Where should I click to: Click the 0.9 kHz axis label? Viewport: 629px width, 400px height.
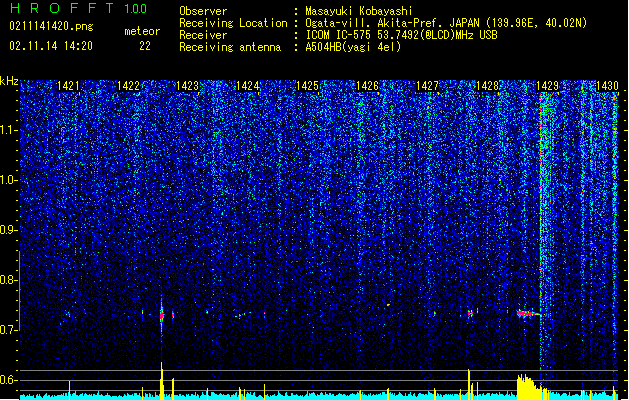tap(8, 230)
